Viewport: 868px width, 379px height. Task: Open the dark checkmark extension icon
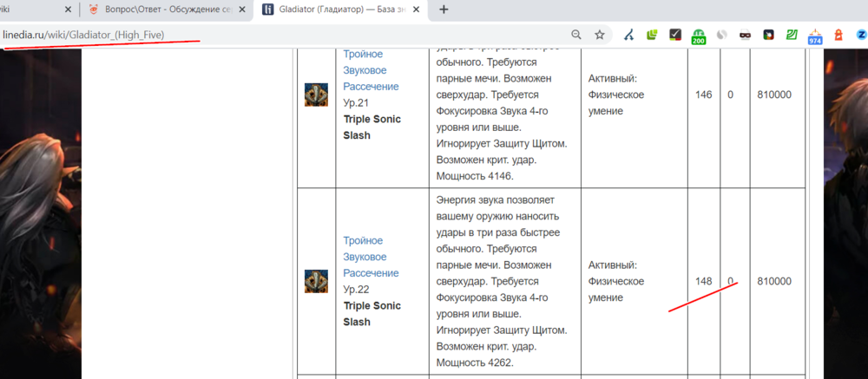pos(674,35)
